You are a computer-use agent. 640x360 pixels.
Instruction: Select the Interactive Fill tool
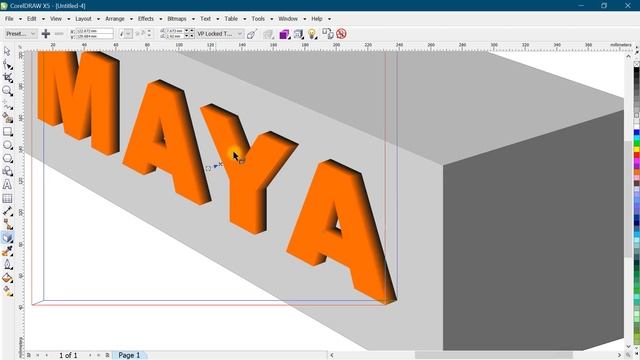[7, 291]
